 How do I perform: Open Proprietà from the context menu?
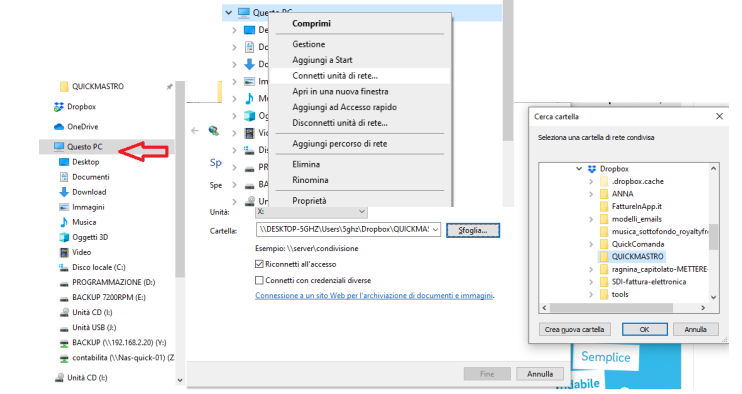click(x=360, y=201)
